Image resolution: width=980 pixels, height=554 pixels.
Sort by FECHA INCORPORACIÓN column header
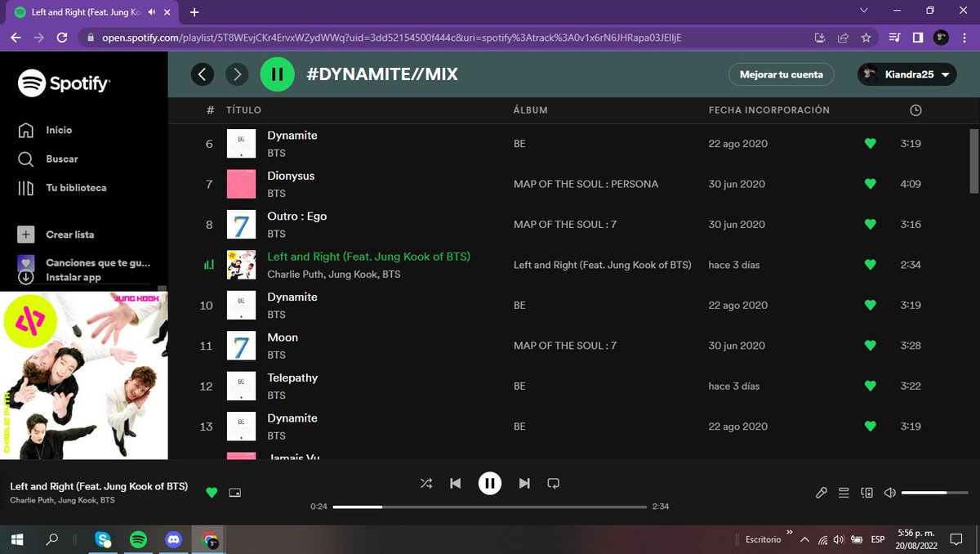768,110
